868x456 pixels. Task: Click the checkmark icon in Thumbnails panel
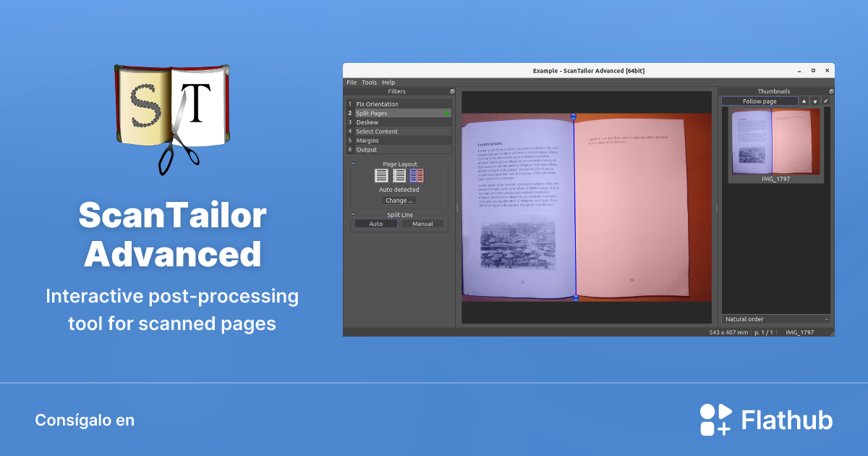tap(826, 101)
